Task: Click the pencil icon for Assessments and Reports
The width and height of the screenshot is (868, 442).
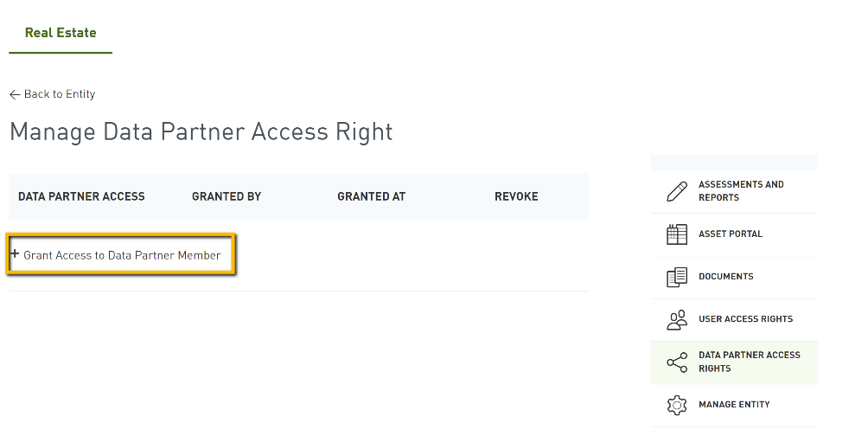Action: tap(676, 192)
